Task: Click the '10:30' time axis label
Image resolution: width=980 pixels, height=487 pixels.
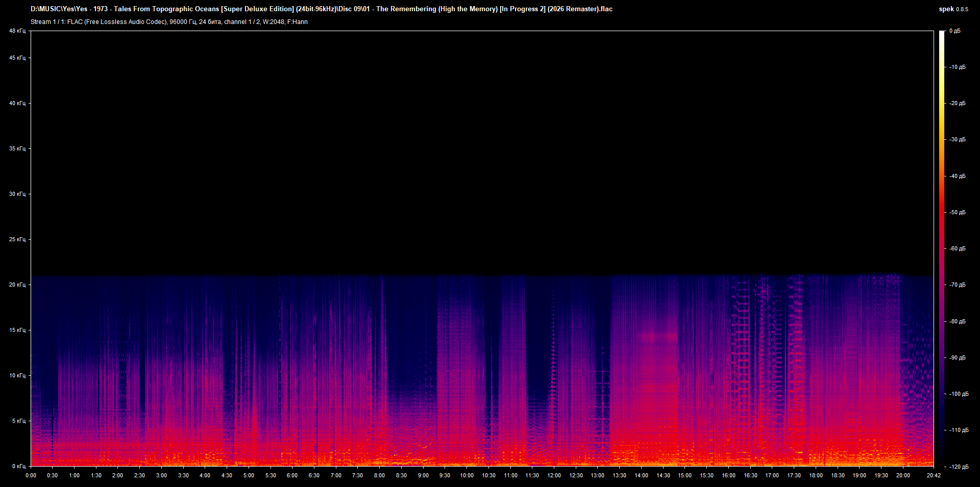Action: (x=488, y=475)
